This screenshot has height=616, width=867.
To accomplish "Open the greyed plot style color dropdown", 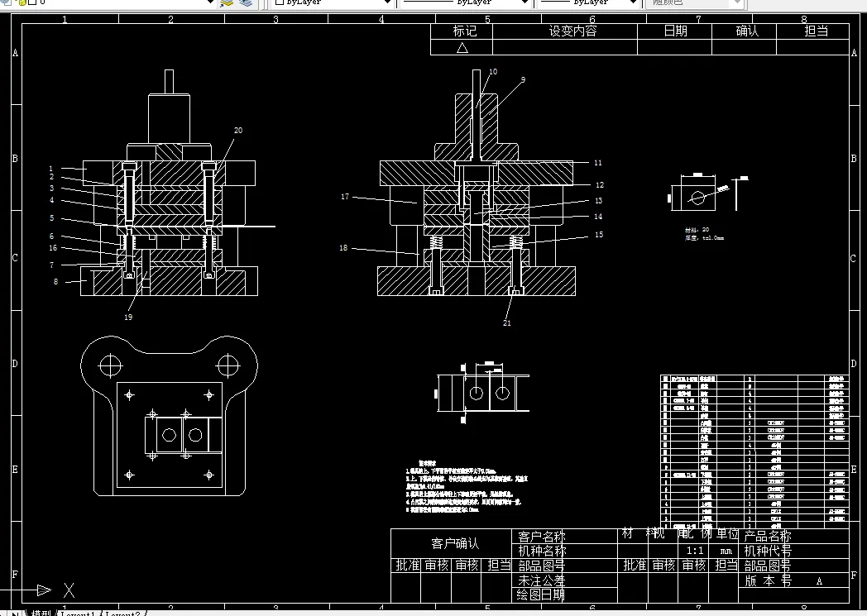I will [x=736, y=2].
